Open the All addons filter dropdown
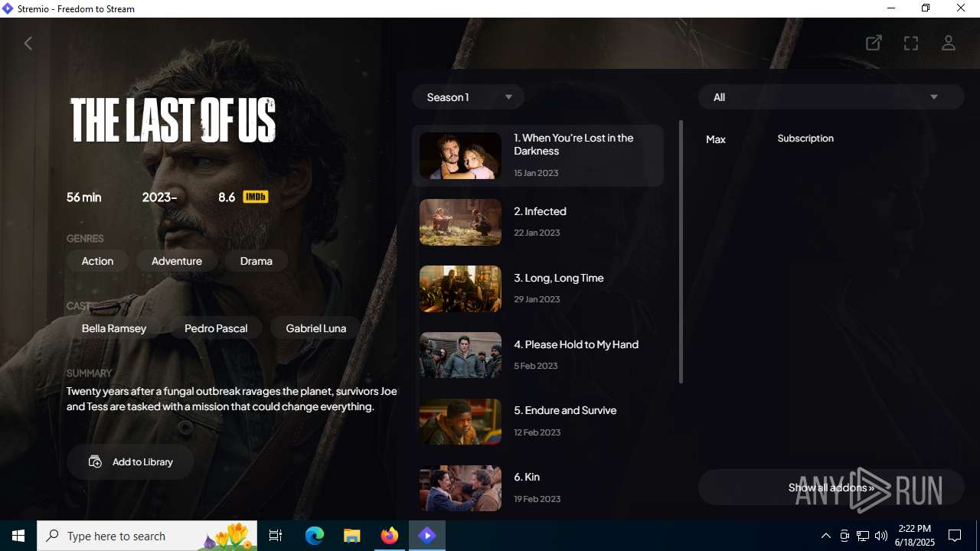 [x=831, y=97]
